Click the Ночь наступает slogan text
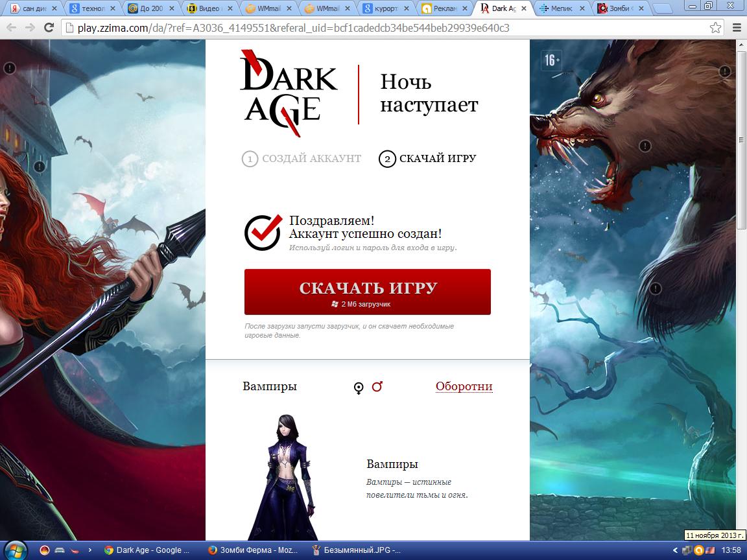 coord(429,93)
